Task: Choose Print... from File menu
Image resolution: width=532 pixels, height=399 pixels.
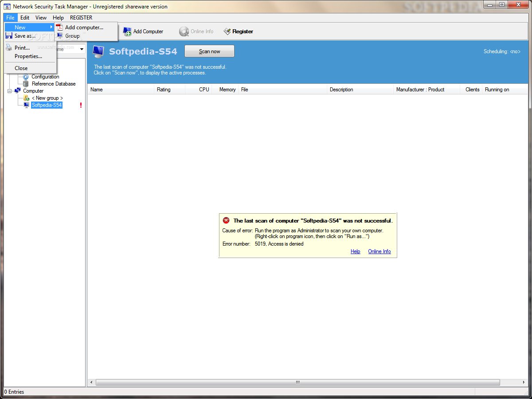Action: coord(30,47)
